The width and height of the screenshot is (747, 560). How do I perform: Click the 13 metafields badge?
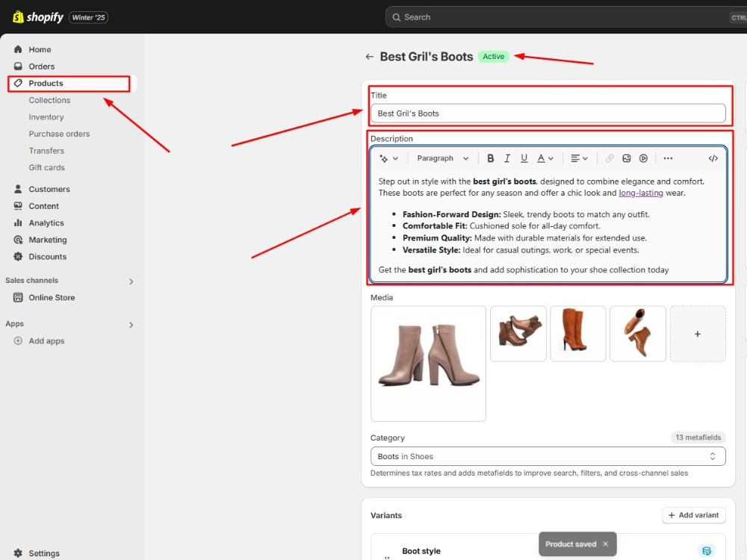(698, 437)
